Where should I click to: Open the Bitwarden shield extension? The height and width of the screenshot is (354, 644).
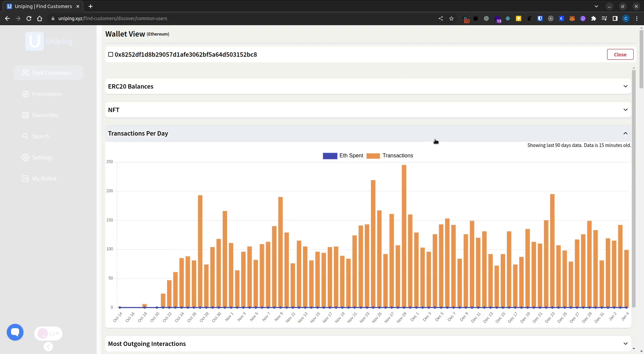point(540,18)
